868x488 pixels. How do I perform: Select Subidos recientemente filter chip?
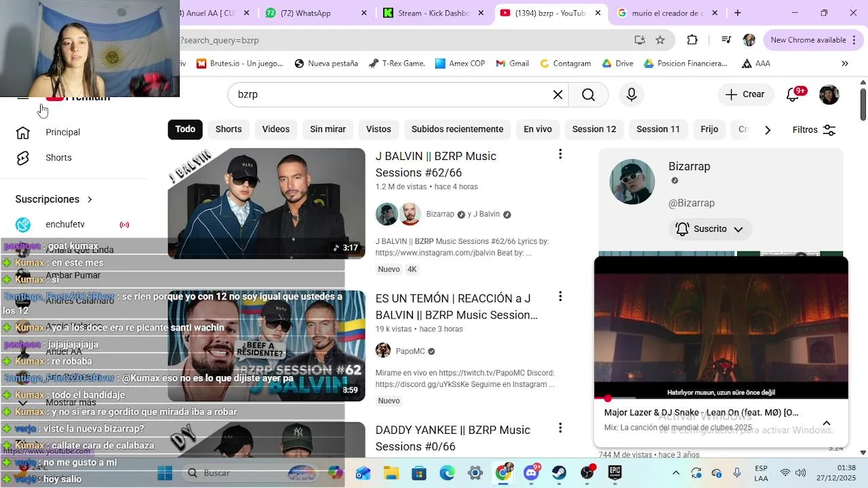(458, 129)
